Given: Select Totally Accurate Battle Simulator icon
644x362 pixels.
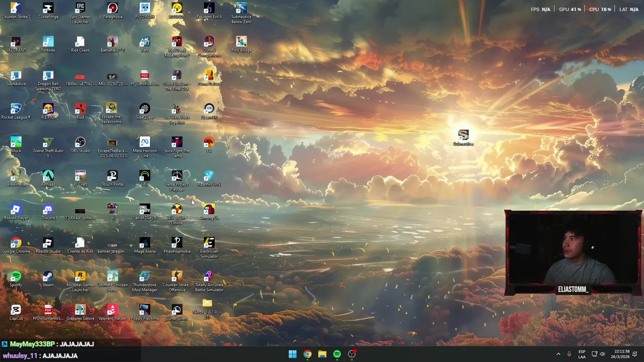Looking at the screenshot, I should coord(209,281).
